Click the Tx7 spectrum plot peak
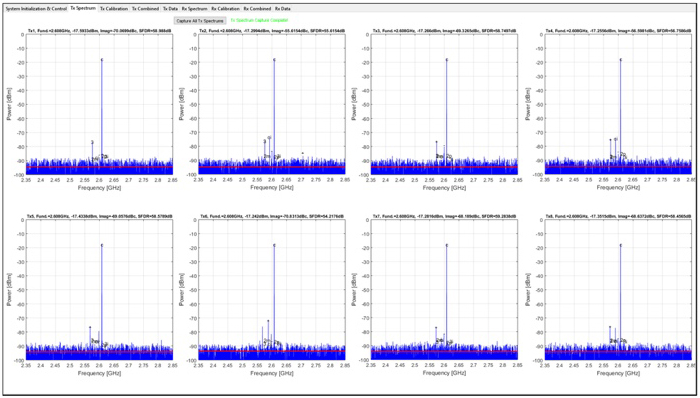The width and height of the screenshot is (700, 398). tap(446, 245)
